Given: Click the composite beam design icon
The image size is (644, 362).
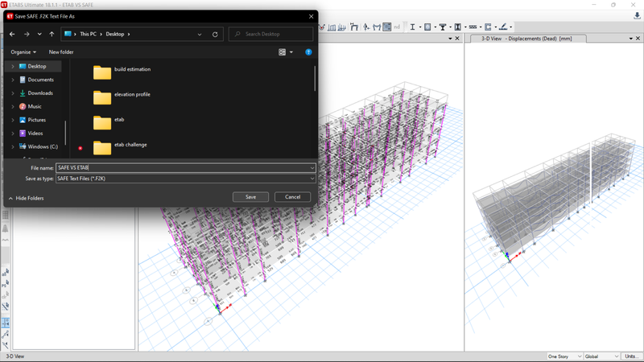Looking at the screenshot, I should (443, 27).
